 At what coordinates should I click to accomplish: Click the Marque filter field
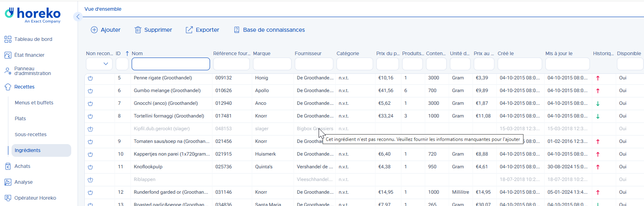pos(272,64)
